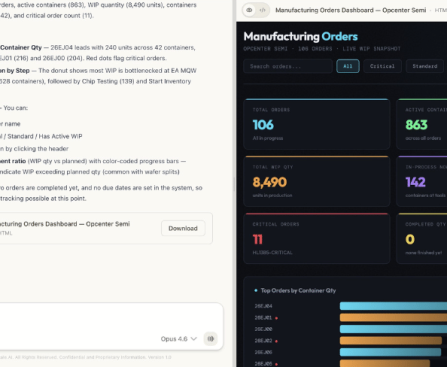Select the Standard filter

click(x=425, y=66)
